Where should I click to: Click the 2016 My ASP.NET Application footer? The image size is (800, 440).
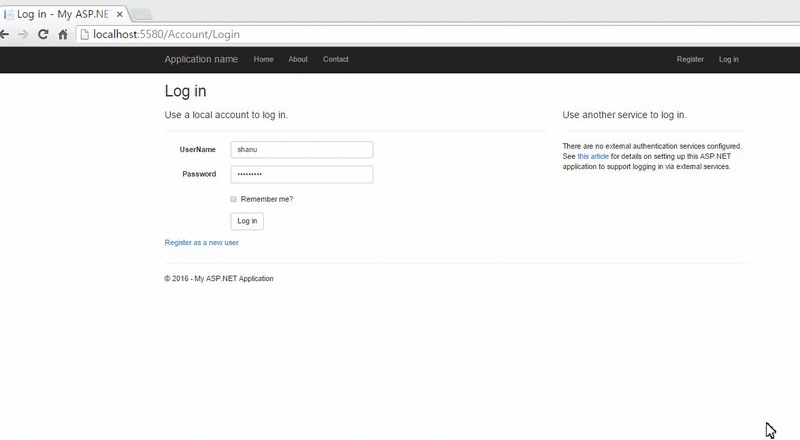[219, 279]
